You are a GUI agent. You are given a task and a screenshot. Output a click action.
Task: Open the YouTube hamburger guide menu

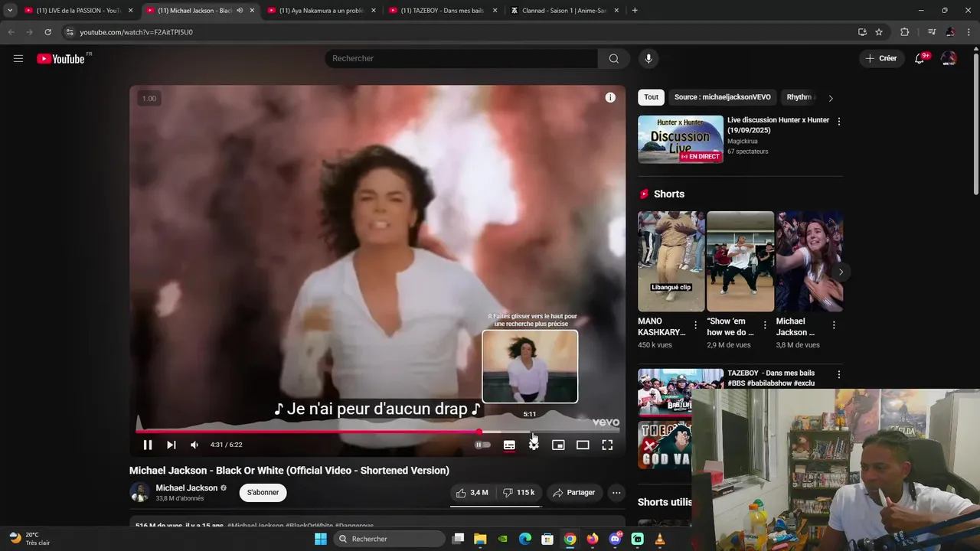18,58
